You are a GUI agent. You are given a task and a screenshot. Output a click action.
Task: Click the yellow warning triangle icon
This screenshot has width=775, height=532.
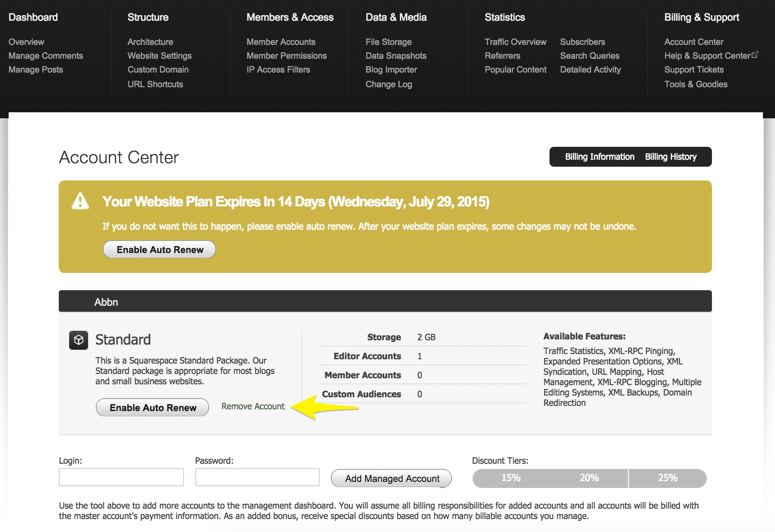80,201
